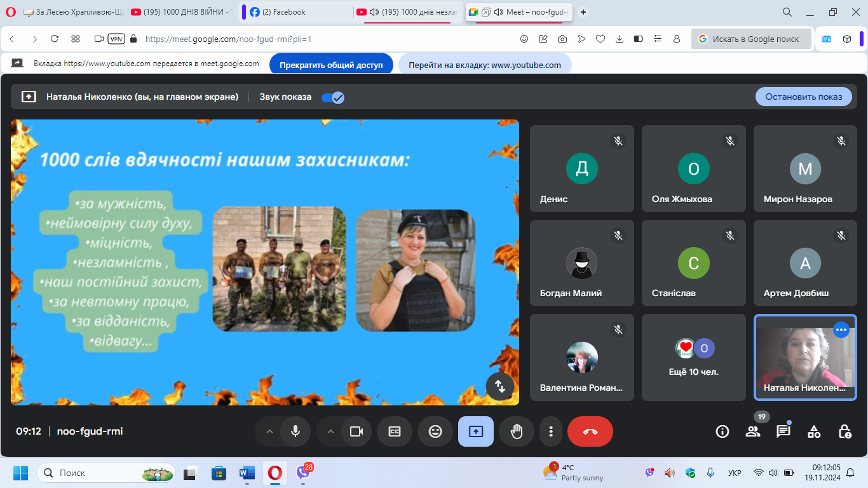Go back to previous page
This screenshot has height=488, width=868.
coord(11,39)
